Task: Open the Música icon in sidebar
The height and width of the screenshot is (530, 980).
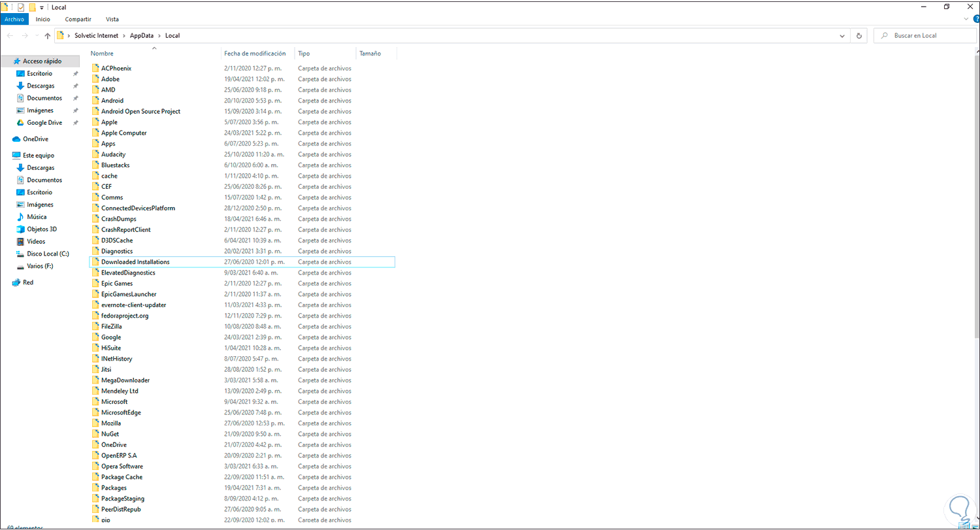Action: tap(20, 216)
